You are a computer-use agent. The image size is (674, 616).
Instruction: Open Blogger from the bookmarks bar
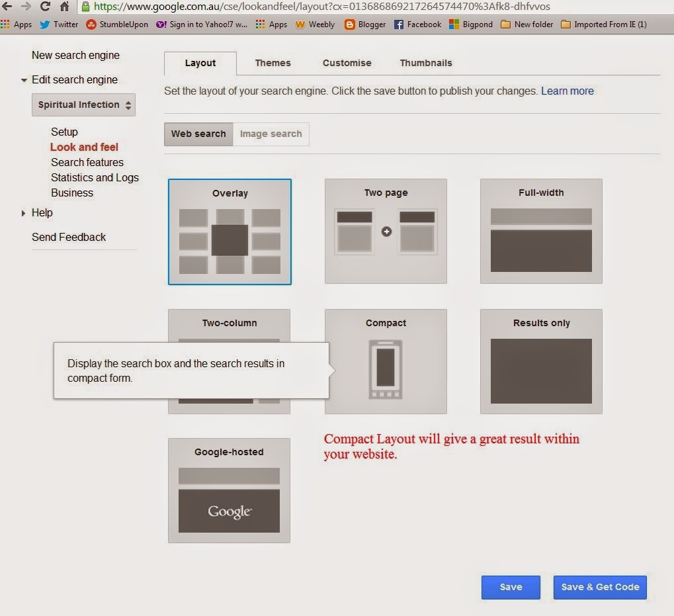click(x=366, y=24)
